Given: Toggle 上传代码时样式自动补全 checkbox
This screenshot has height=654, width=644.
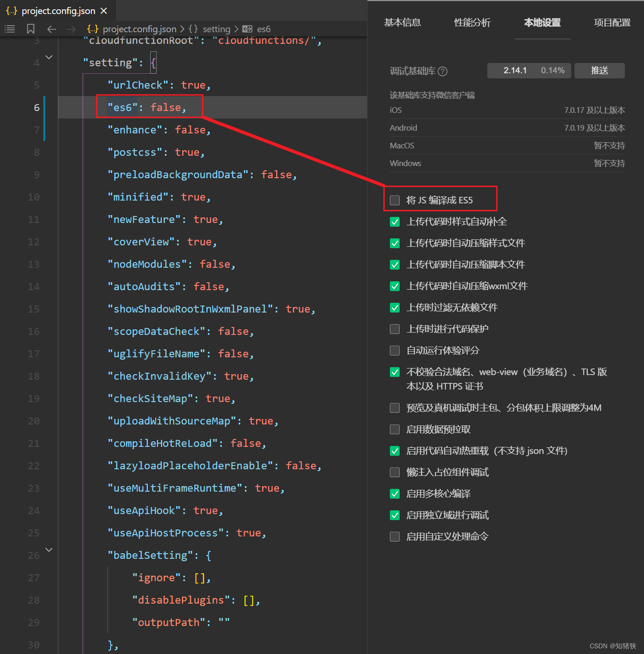Looking at the screenshot, I should tap(395, 222).
